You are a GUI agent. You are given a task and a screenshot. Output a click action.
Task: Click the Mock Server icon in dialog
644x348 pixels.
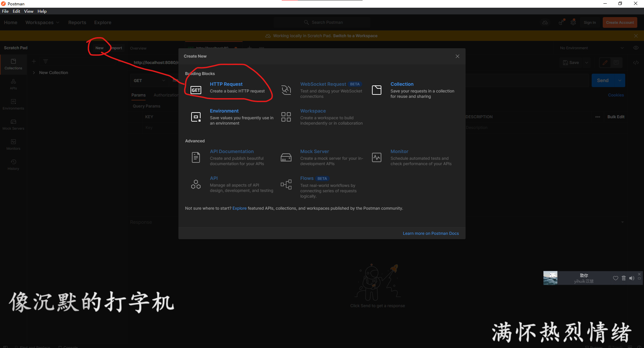pos(286,157)
